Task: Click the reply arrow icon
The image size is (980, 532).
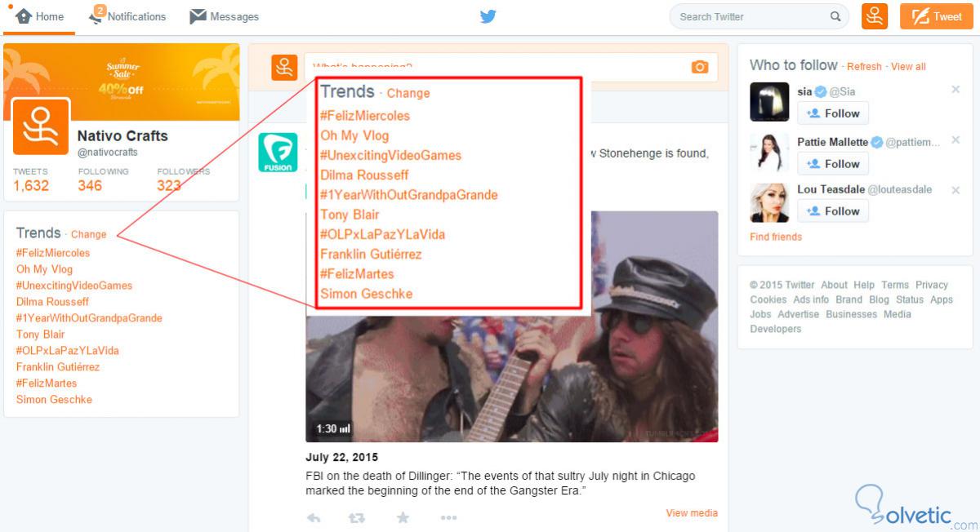Action: click(314, 517)
